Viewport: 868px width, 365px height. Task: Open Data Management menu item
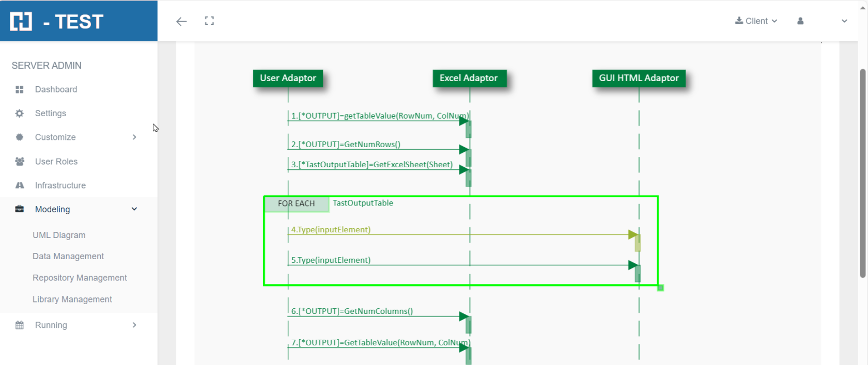tap(68, 256)
